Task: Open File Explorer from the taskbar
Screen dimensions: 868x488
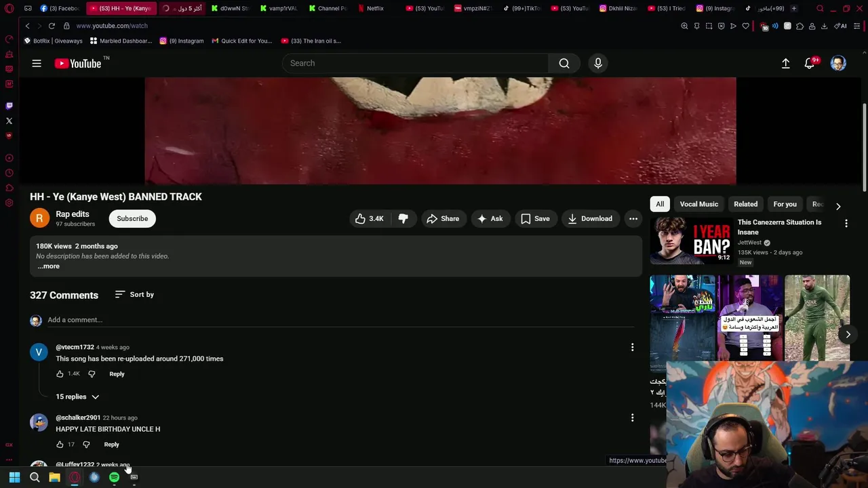Action: click(54, 477)
